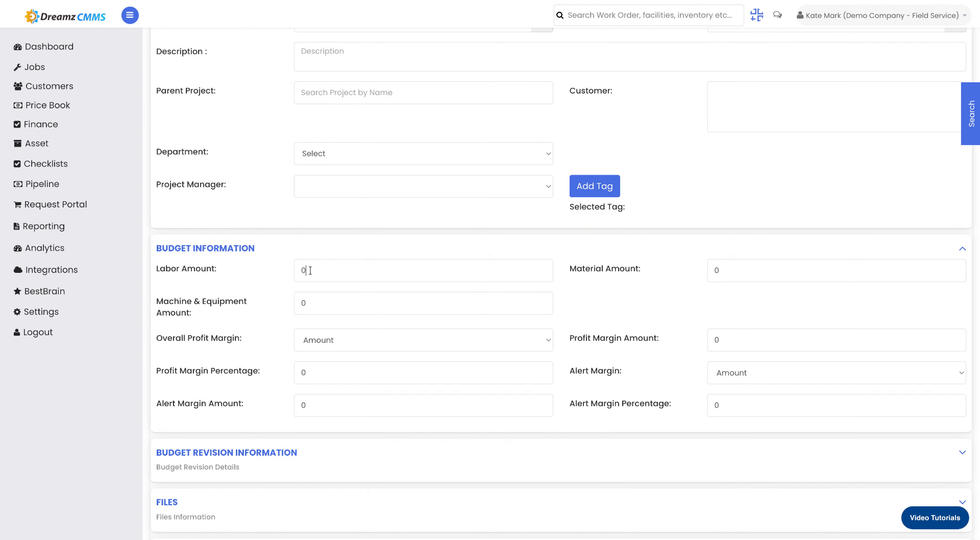Click the Request Portal sidebar label
The width and height of the screenshot is (980, 540).
click(x=56, y=205)
